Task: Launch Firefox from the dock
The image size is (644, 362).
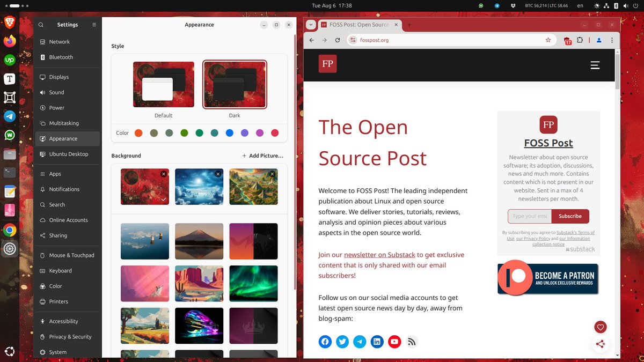Action: point(9,41)
